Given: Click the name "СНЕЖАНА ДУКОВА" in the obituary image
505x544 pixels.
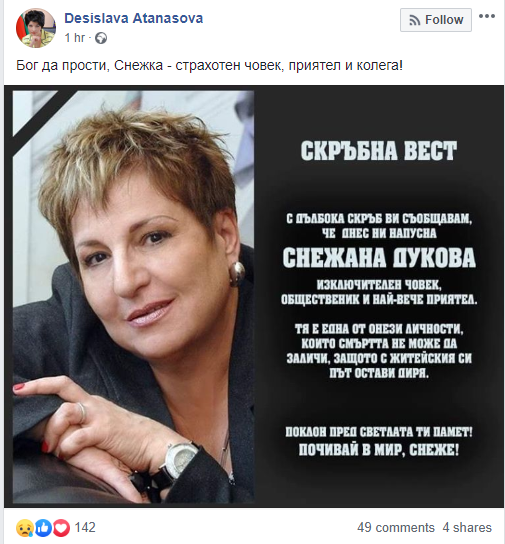Looking at the screenshot, I should 379,258.
